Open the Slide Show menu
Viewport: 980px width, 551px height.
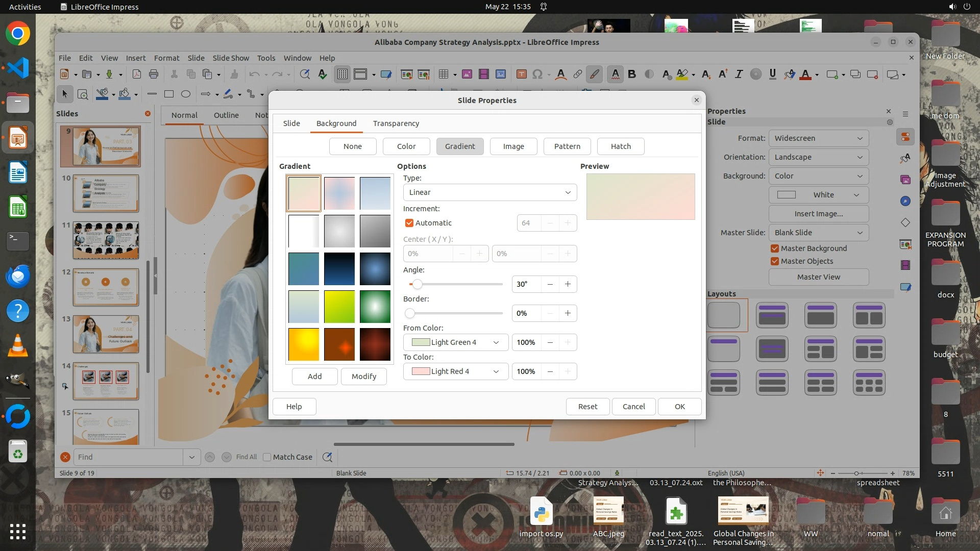coord(231,58)
